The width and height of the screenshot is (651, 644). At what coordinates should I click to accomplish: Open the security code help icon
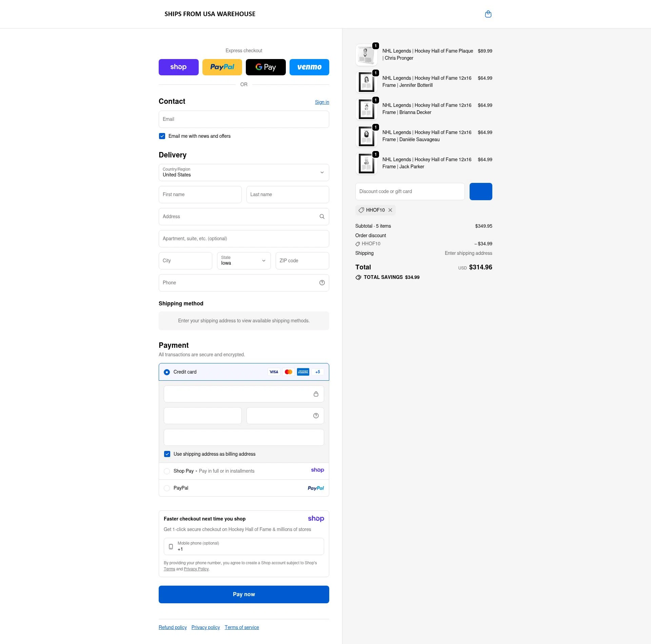coord(316,415)
